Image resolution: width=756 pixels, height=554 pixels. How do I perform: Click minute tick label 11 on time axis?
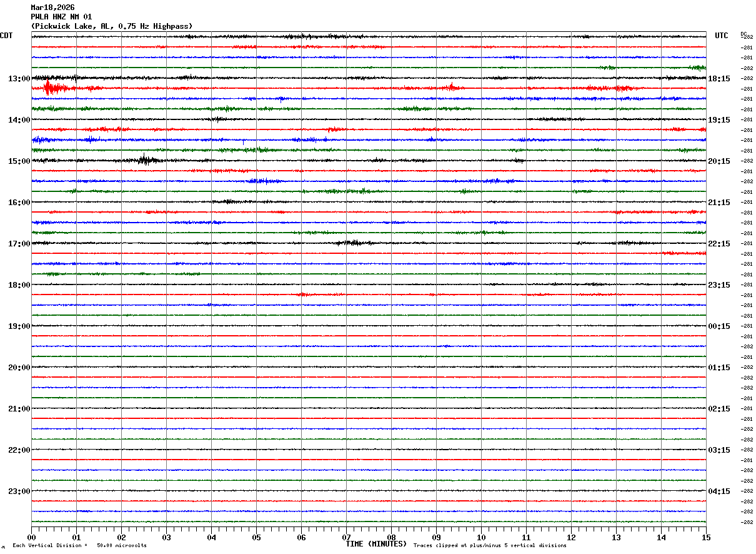(x=527, y=537)
